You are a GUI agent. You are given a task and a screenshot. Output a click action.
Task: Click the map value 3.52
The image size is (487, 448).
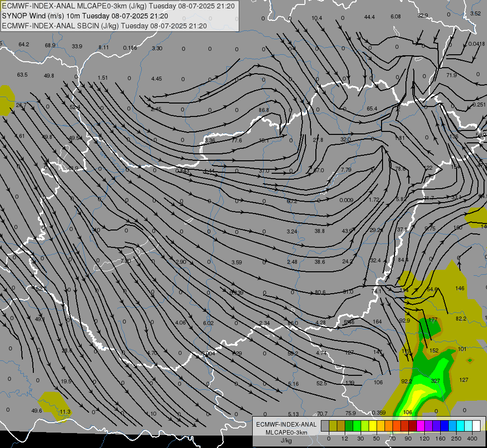point(475,13)
